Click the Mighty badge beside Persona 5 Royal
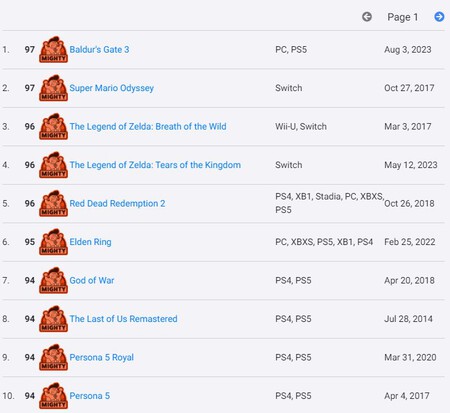450x413 pixels. pos(53,357)
